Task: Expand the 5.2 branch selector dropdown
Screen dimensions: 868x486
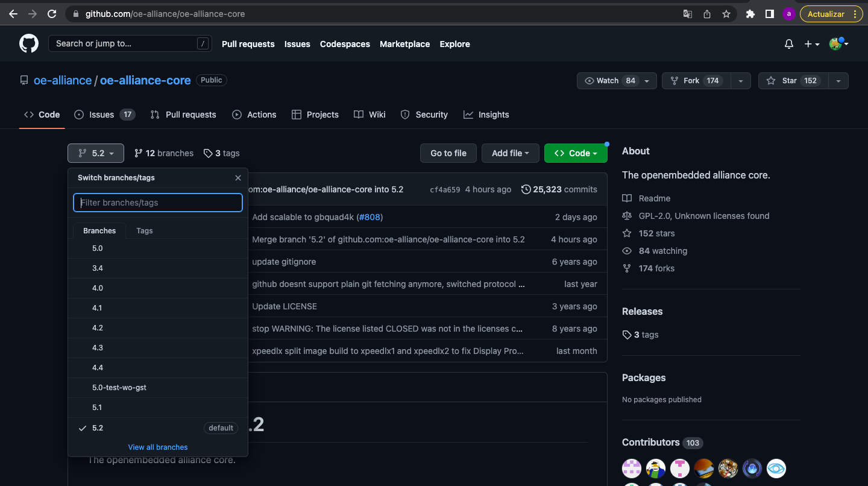Action: 96,153
